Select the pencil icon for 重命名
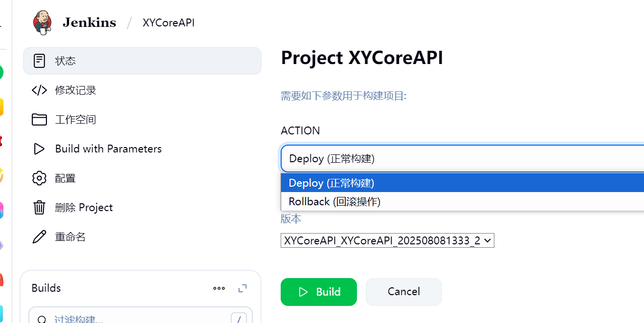Viewport: 644px width, 323px height. click(x=39, y=237)
